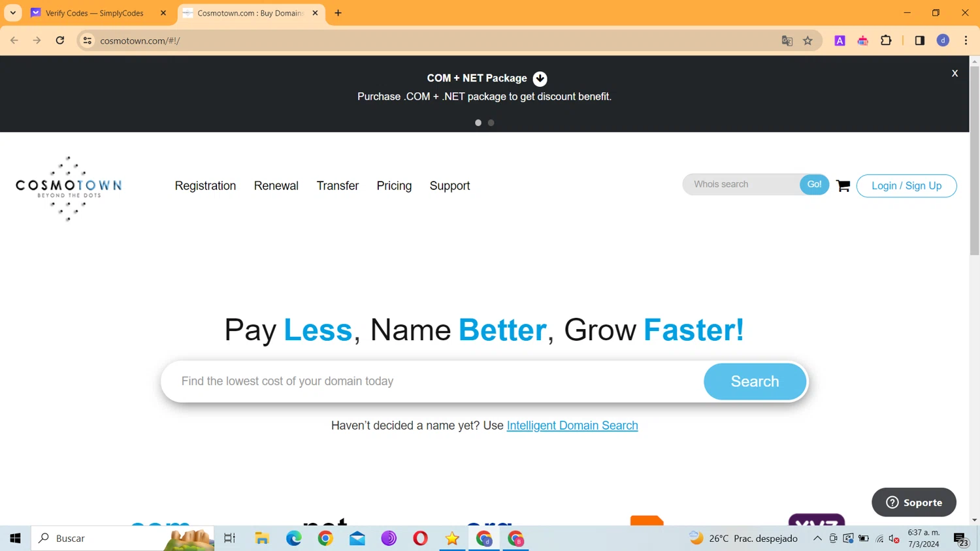Open Task View on the taskbar

[x=229, y=539]
